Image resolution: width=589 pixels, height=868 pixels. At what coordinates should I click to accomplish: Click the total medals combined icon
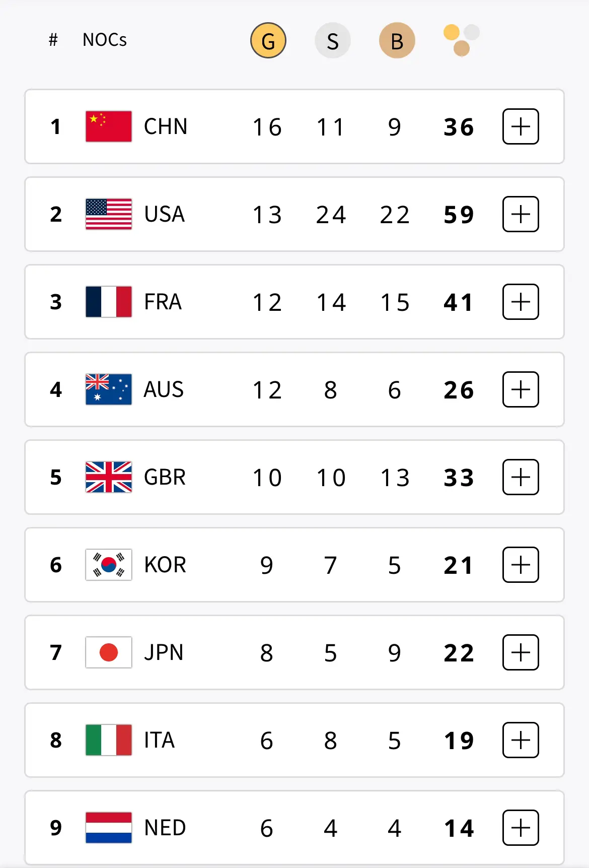point(461,40)
